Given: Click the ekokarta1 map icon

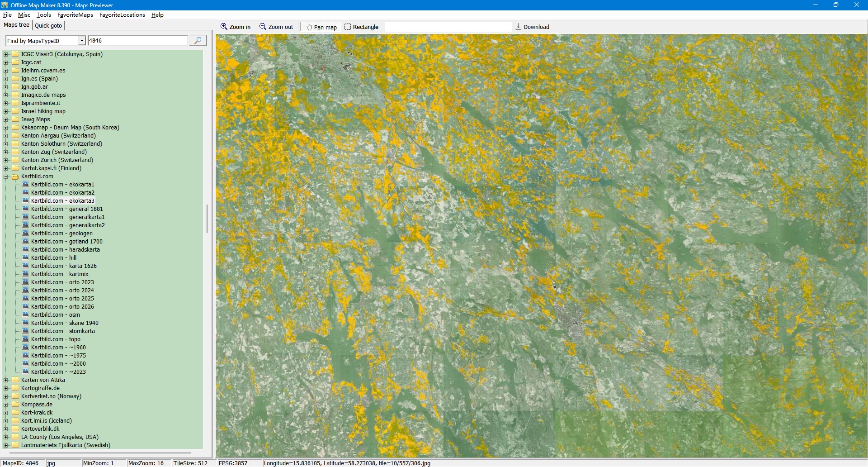Looking at the screenshot, I should pos(26,185).
